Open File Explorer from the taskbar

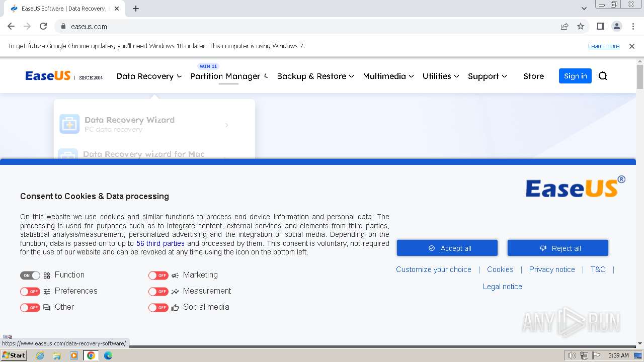coord(57,355)
